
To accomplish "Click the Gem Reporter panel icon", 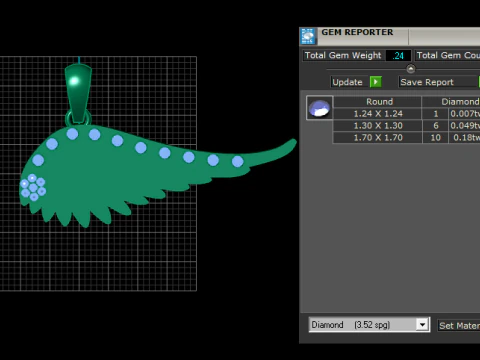I will [x=308, y=36].
